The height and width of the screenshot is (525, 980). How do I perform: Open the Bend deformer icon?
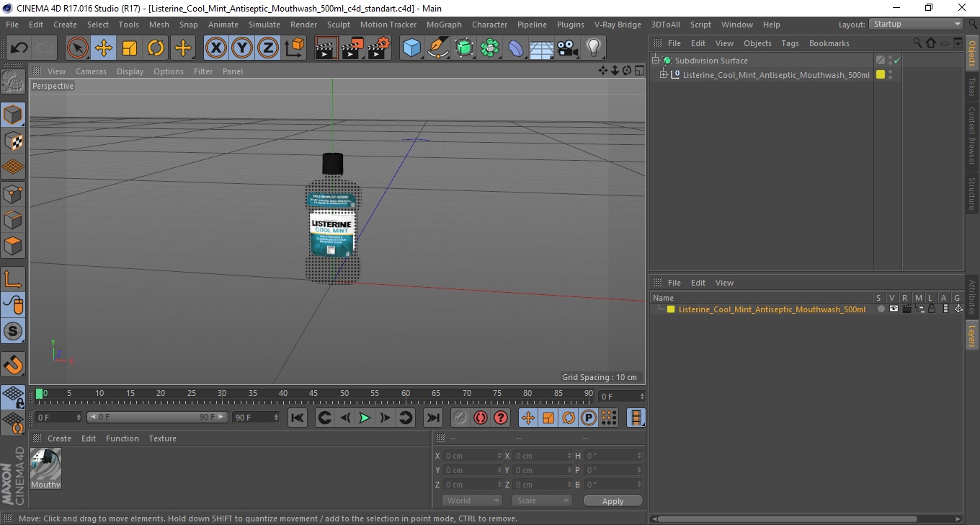pyautogui.click(x=516, y=48)
